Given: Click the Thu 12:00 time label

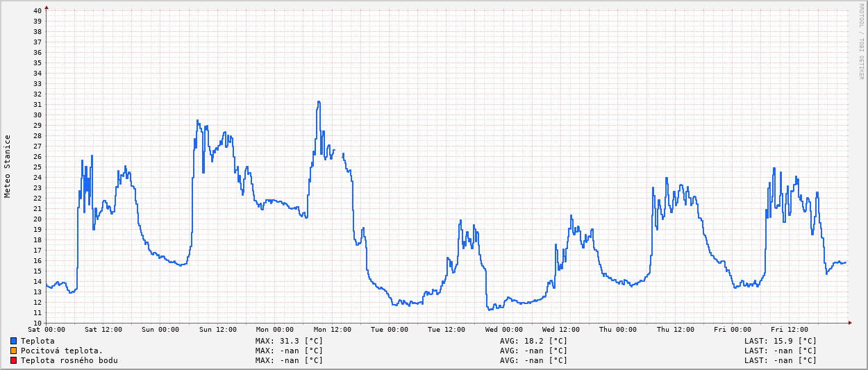Looking at the screenshot, I should tap(676, 330).
